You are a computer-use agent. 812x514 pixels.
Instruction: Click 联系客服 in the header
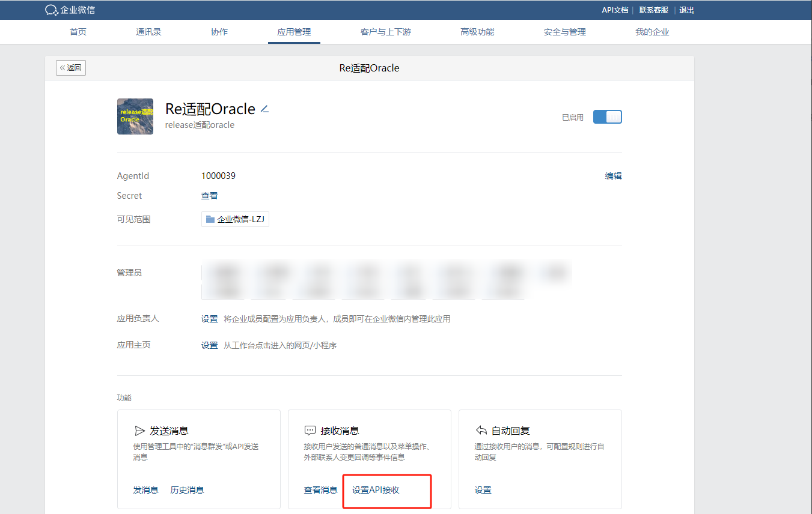[653, 10]
